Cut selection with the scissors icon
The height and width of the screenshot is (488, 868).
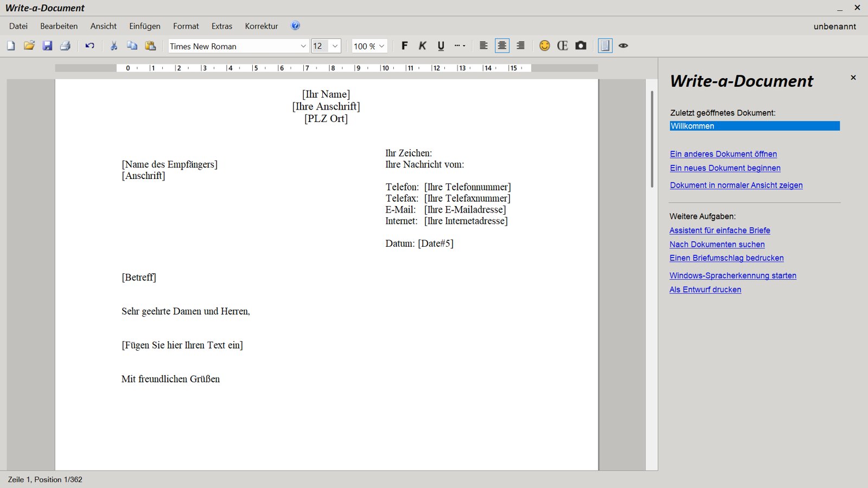tap(114, 46)
